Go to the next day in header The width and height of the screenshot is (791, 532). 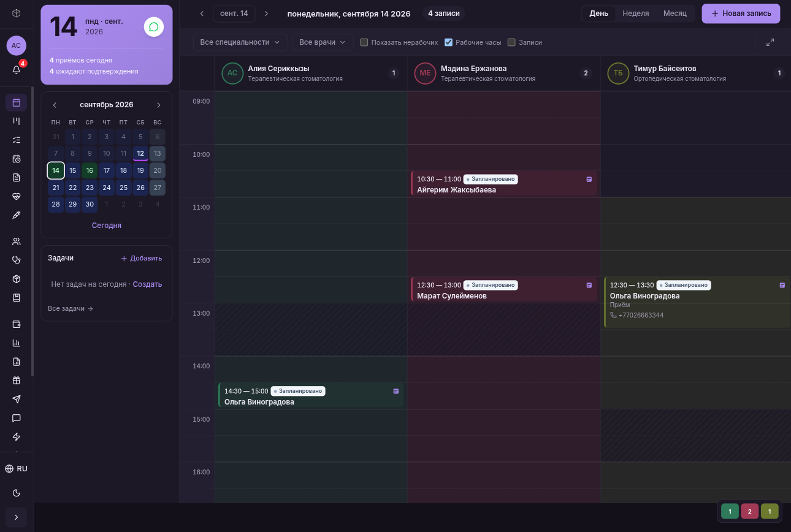266,13
